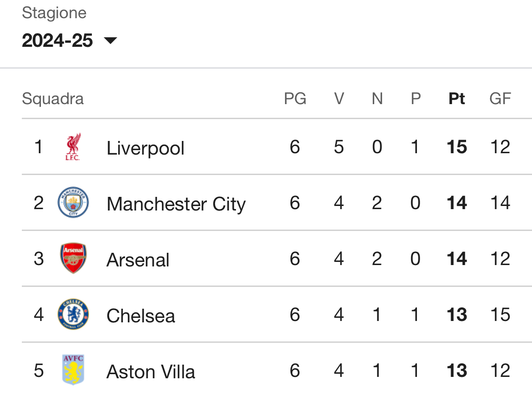Viewport: 532px width, 406px height.
Task: Click the PG column header
Action: 295,99
